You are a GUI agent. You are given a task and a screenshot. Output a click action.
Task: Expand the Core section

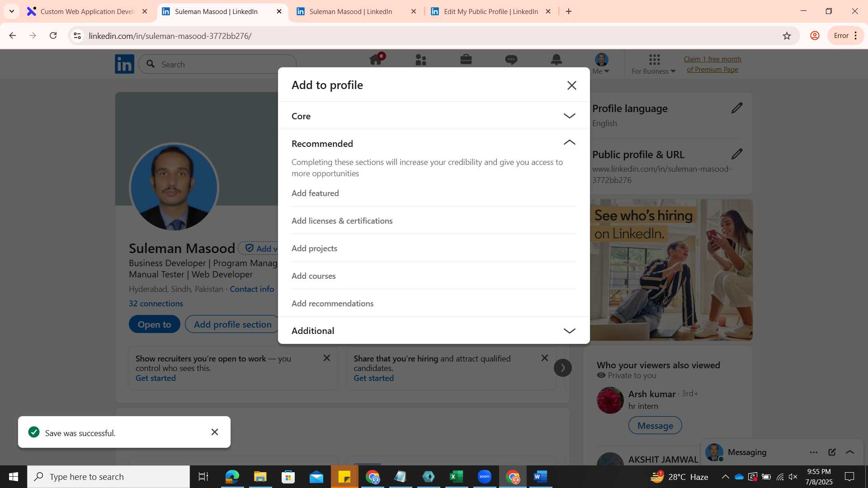[434, 116]
